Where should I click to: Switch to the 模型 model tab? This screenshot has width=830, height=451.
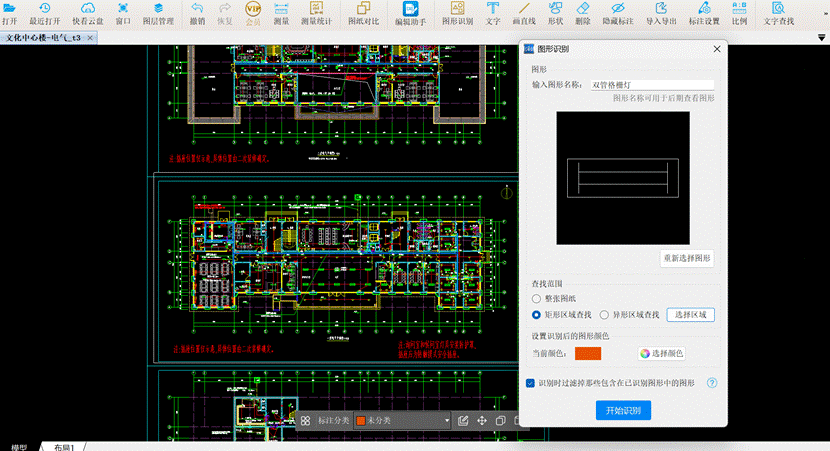[19, 447]
